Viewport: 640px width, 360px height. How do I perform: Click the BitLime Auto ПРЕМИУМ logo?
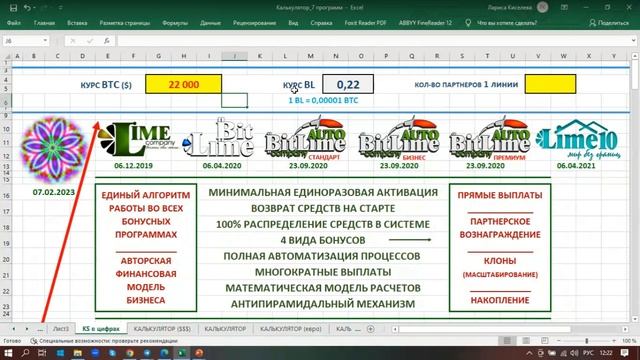489,138
